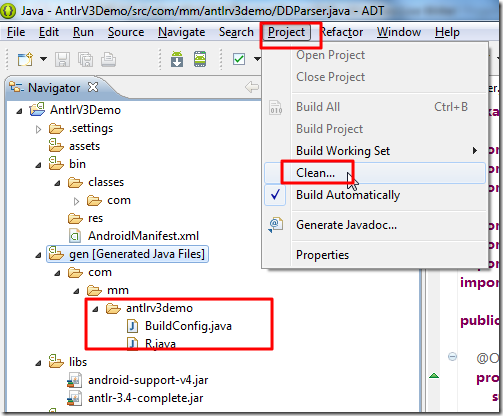Click the Build Working Set submenu arrow
This screenshot has height=416, width=503.
point(475,151)
